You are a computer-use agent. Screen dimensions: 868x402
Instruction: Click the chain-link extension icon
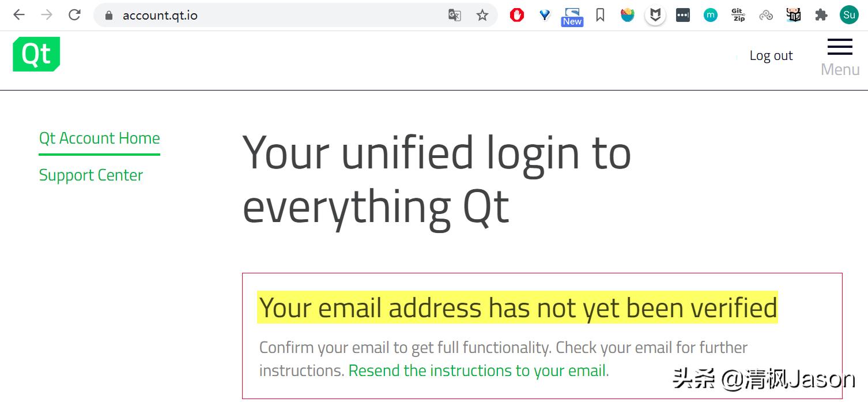click(766, 15)
